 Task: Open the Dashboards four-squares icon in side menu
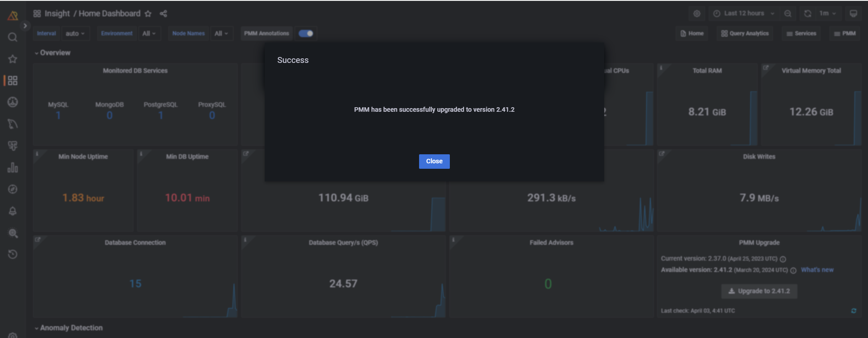(x=13, y=81)
